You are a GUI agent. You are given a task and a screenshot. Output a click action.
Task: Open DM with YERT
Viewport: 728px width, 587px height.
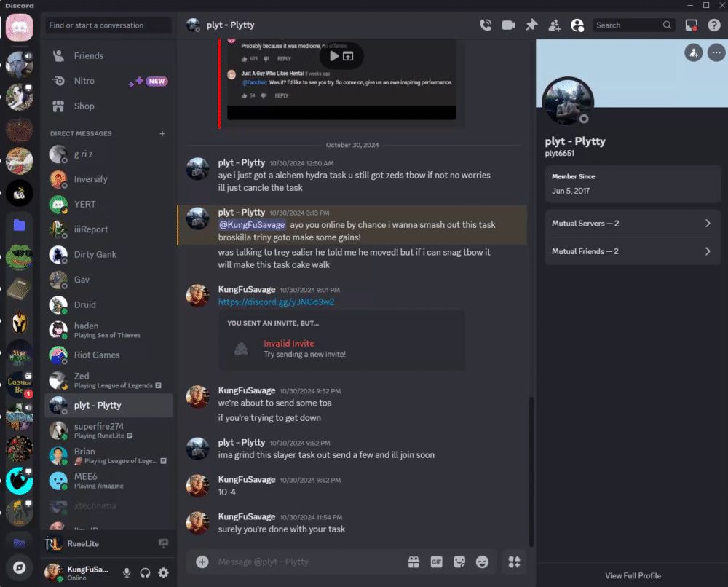(108, 205)
